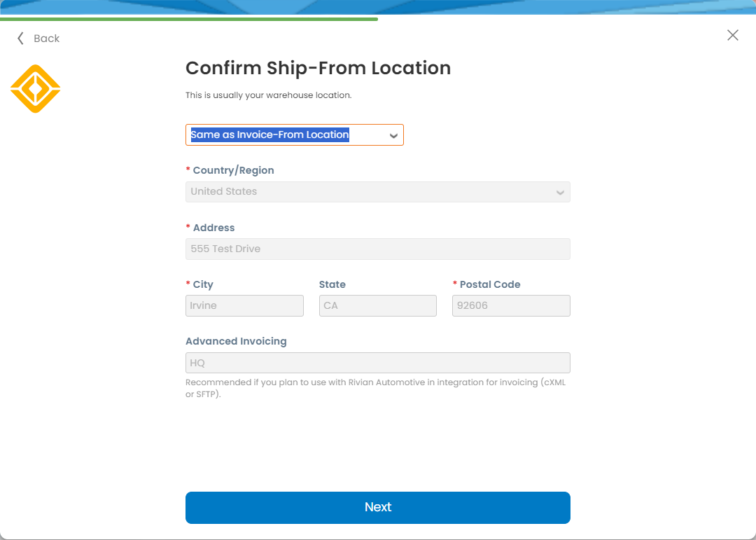
Task: Click the chevron on the ship-from selector
Action: (x=393, y=134)
